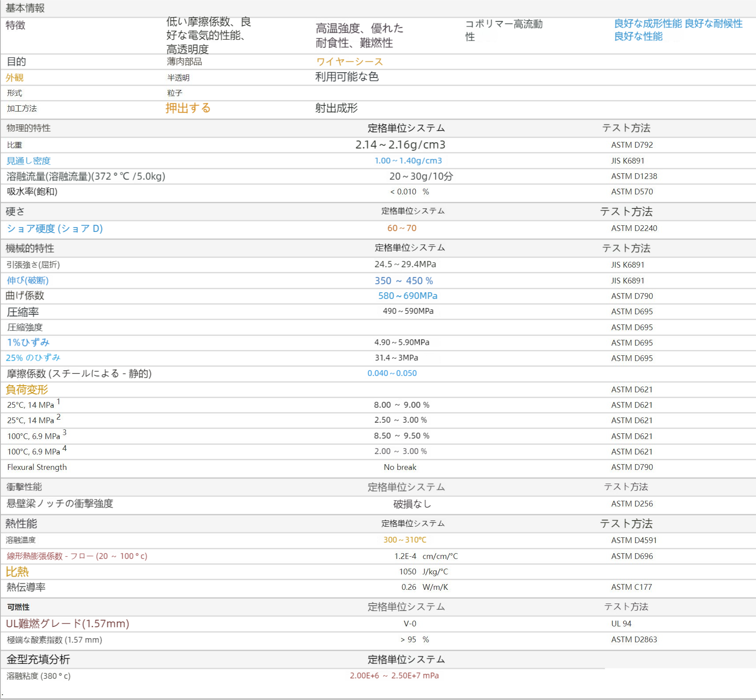The height and width of the screenshot is (700, 756).
Task: Open the 良好な耐候性 link
Action: tap(713, 24)
